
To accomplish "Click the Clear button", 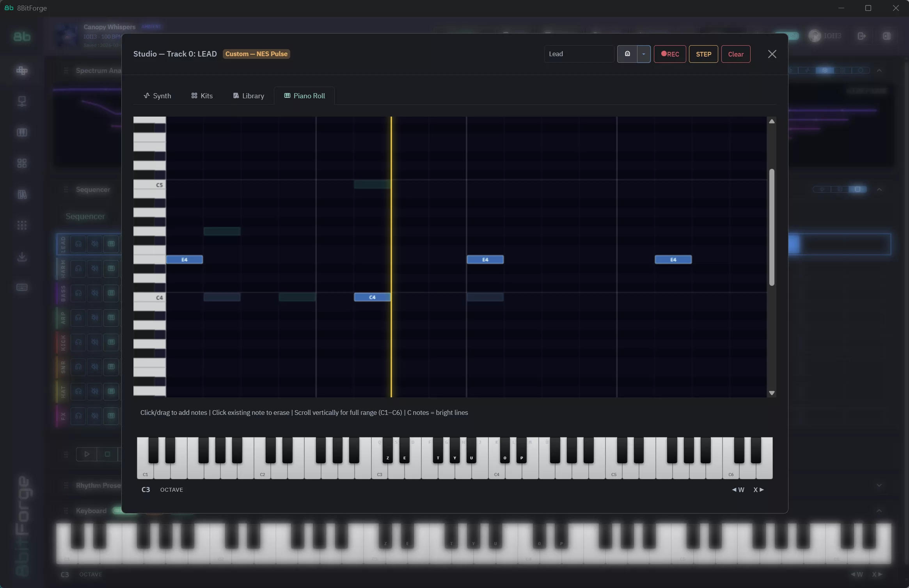I will coord(735,54).
